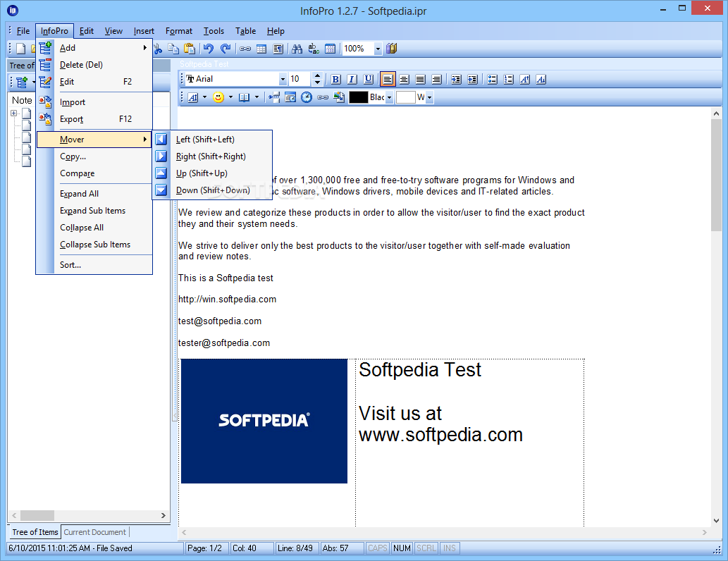Click the calendar icon in main toolbar
The image size is (728, 561).
330,49
